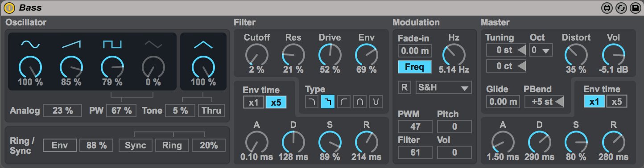Select the 12 dB lowpass filter type icon
This screenshot has height=168, width=644.
pyautogui.click(x=312, y=102)
